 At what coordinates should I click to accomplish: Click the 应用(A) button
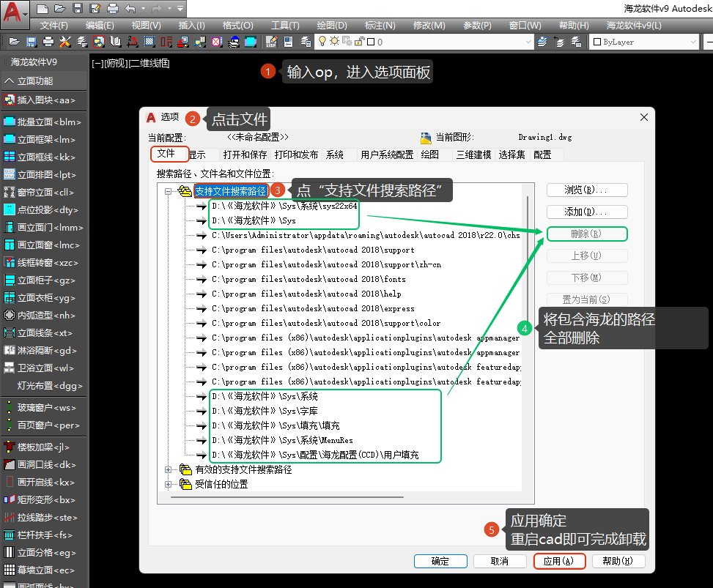pyautogui.click(x=559, y=561)
